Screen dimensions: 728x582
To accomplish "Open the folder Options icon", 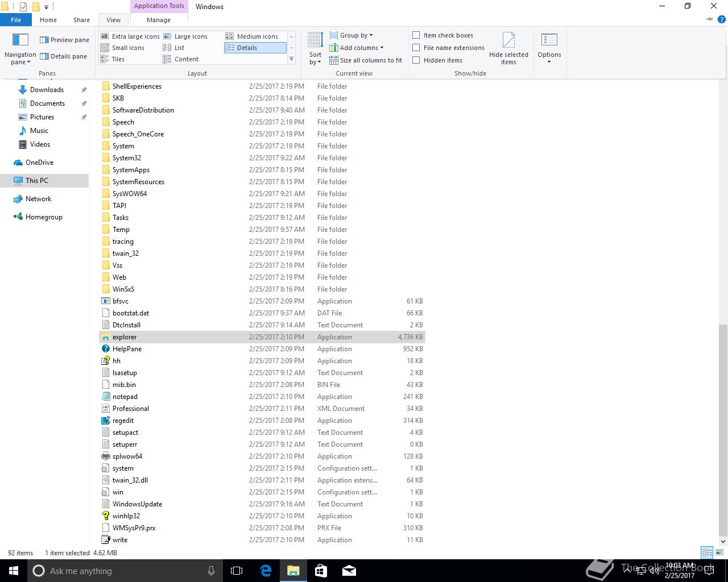I will pyautogui.click(x=549, y=48).
